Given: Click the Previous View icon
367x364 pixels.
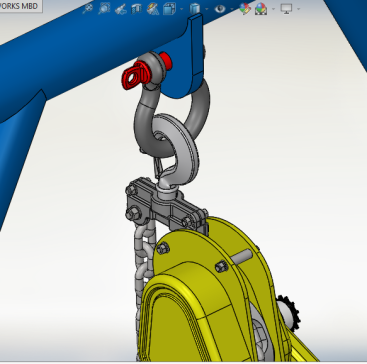Looking at the screenshot, I should [x=120, y=9].
